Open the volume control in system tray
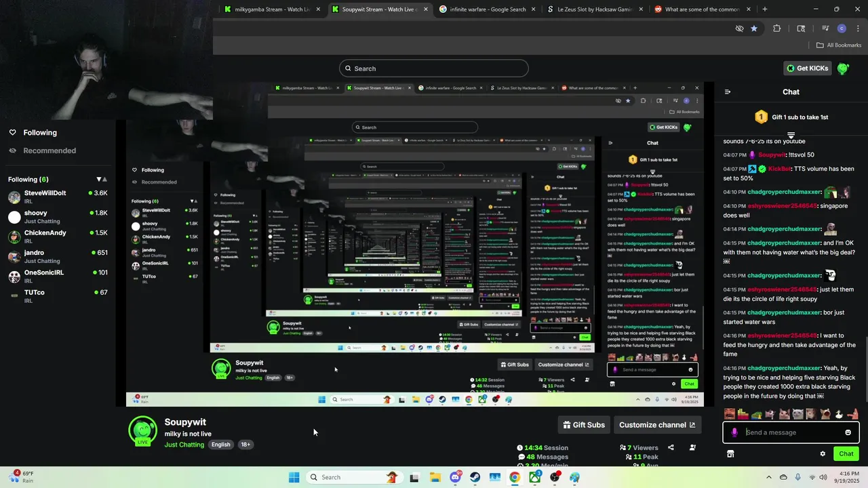 823,477
